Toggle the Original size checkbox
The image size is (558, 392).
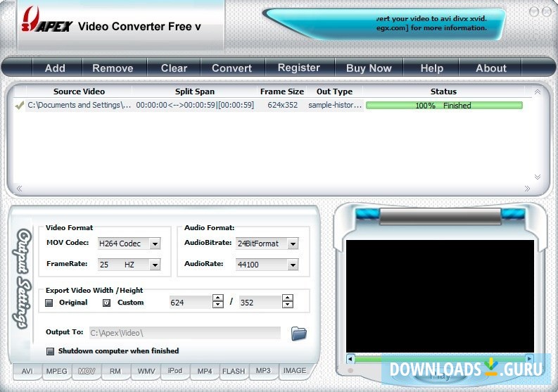[x=49, y=303]
